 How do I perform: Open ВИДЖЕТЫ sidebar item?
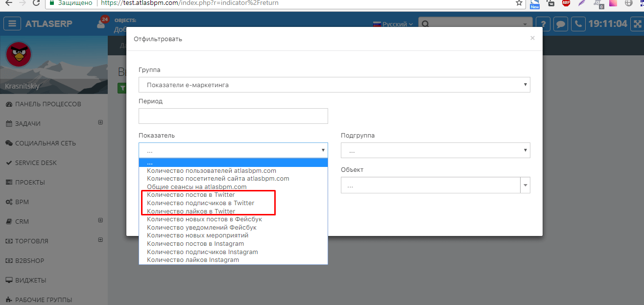(x=30, y=281)
